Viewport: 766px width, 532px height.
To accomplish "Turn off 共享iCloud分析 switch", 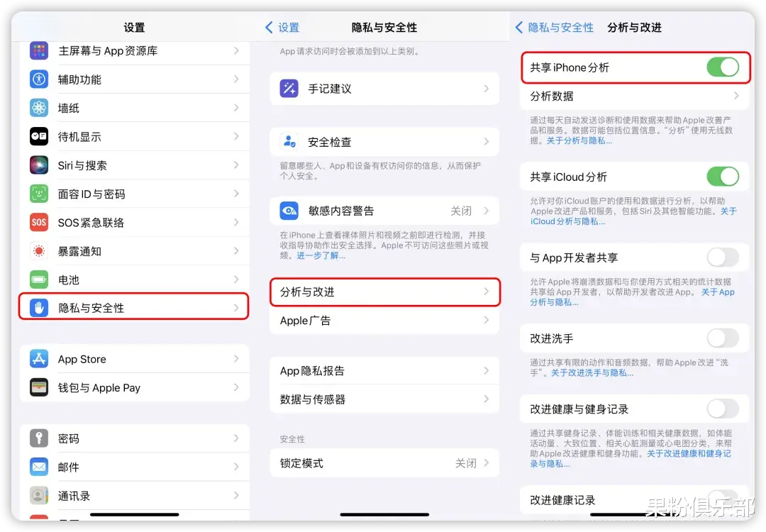I will [x=723, y=177].
